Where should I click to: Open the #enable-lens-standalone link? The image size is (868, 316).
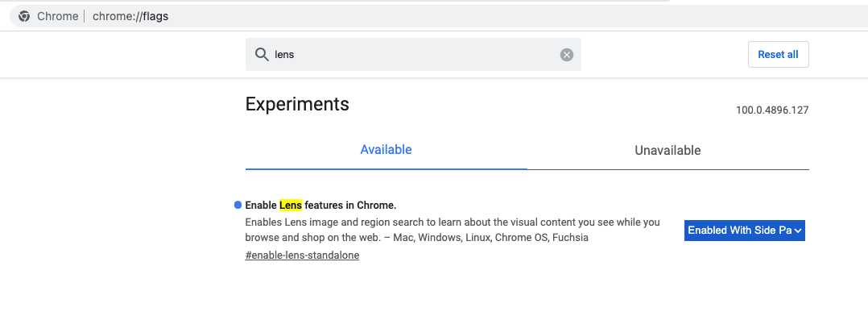pos(302,256)
